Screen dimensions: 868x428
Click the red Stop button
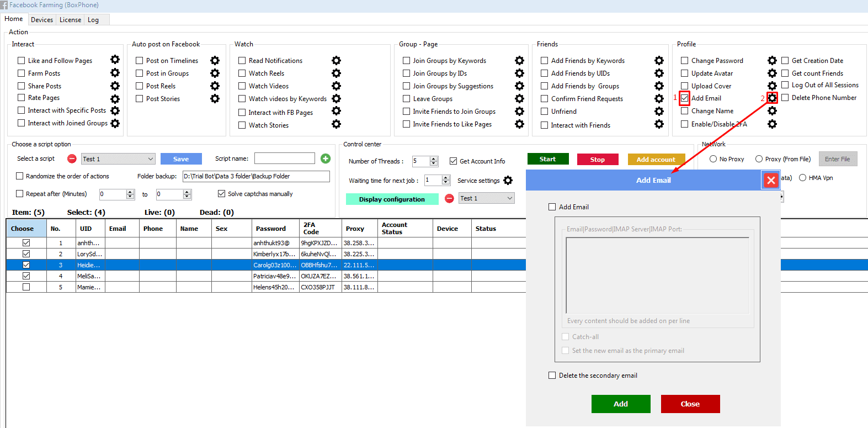[x=598, y=160]
